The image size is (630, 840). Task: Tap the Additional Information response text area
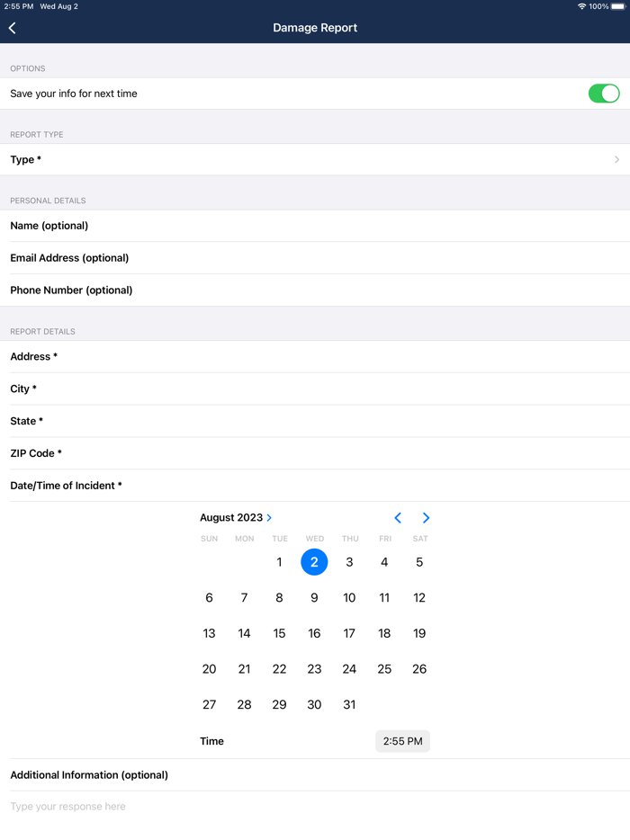pos(315,807)
